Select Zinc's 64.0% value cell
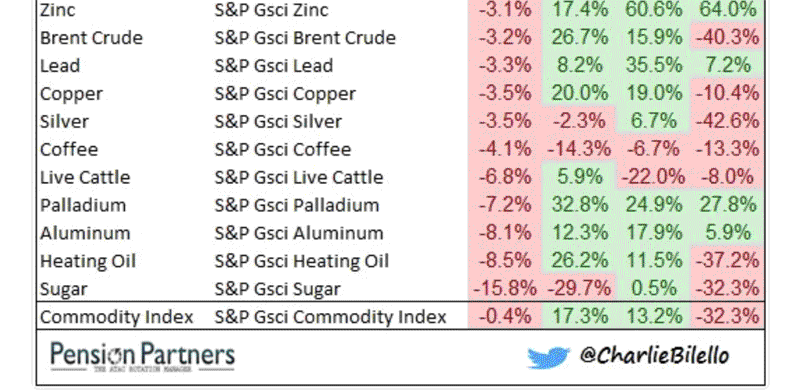Screen dimensions: 800x391 [x=727, y=10]
